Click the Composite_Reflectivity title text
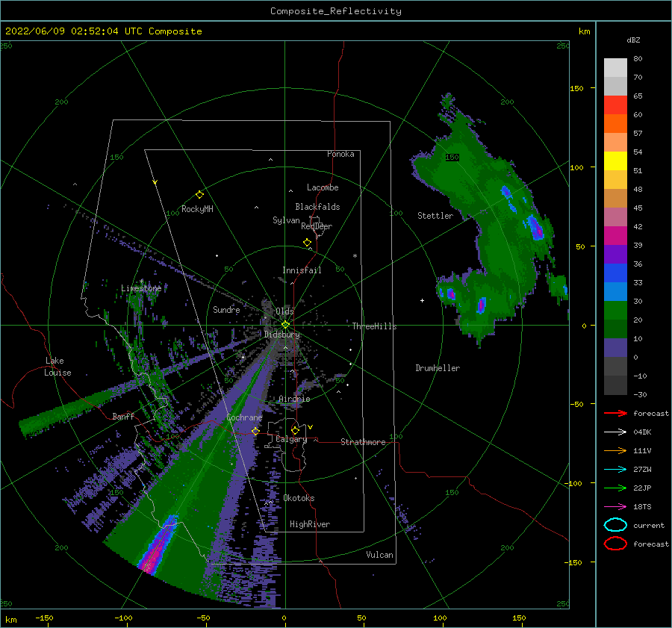Image resolution: width=672 pixels, height=628 pixels. 336,11
